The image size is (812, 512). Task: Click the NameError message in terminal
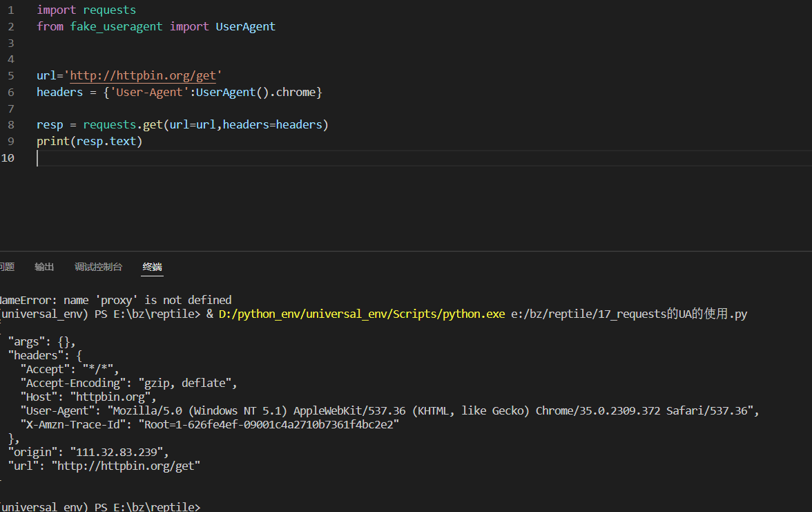[116, 300]
